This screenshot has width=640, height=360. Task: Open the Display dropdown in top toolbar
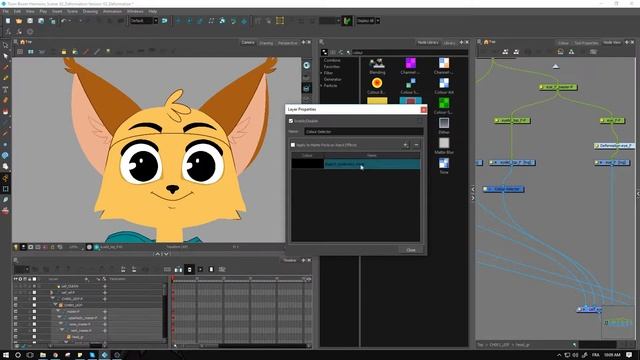click(x=378, y=21)
